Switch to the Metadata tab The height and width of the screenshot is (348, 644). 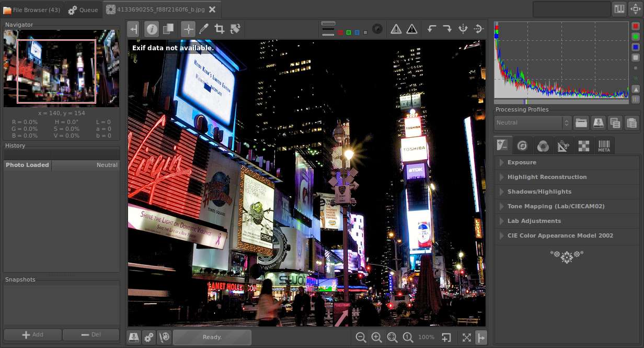[x=604, y=145]
